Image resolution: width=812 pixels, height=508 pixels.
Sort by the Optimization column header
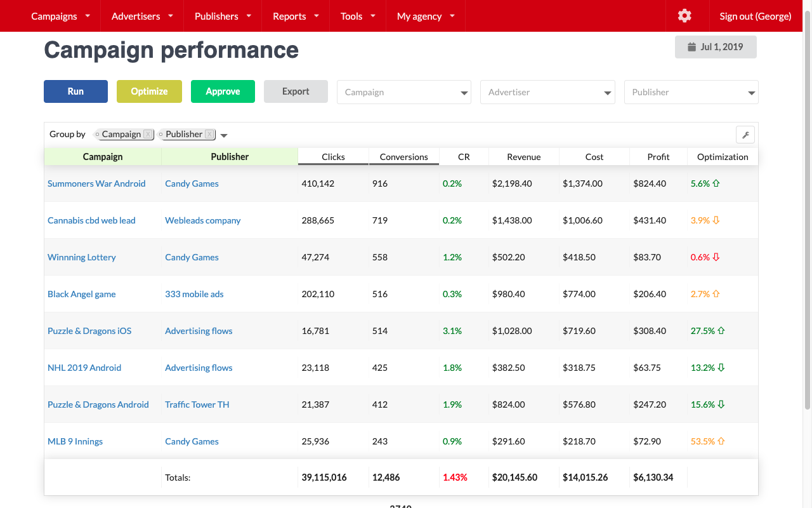(723, 157)
